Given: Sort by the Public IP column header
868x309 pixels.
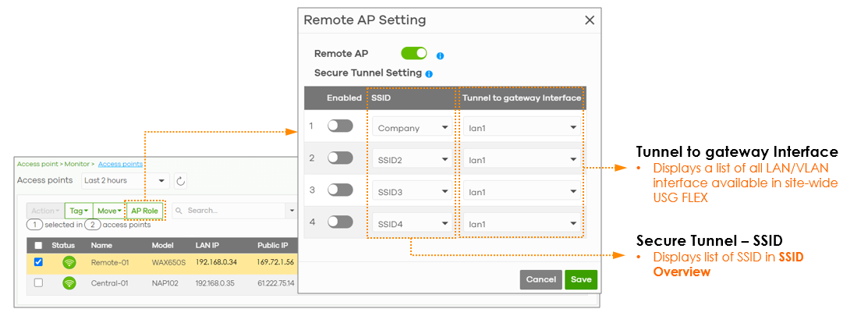Looking at the screenshot, I should click(x=272, y=245).
